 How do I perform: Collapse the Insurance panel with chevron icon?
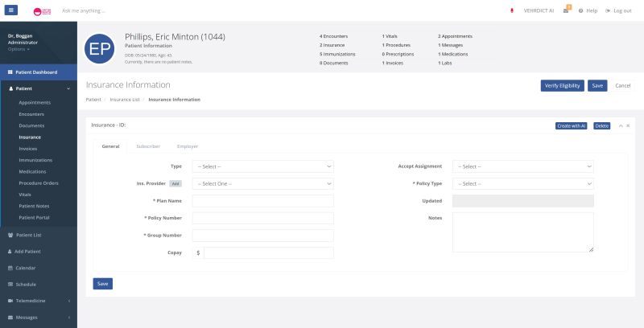pos(621,125)
